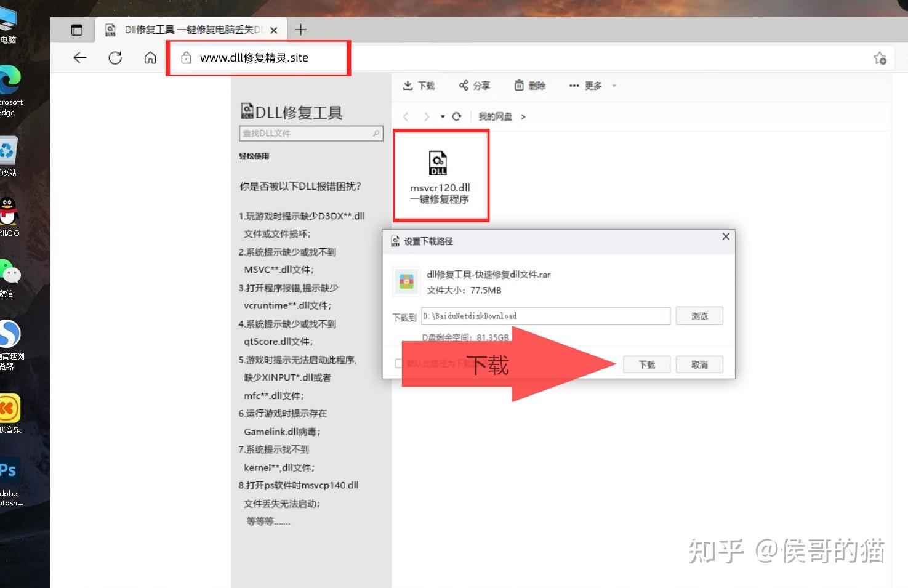
Task: Toggle the vertical tabs panel in the browser
Action: (x=76, y=29)
